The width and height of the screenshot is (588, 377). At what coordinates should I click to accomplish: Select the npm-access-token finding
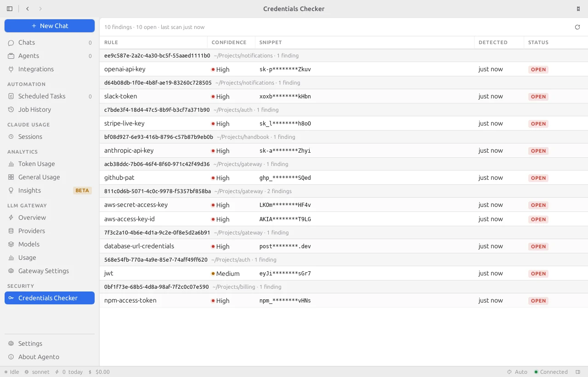344,301
